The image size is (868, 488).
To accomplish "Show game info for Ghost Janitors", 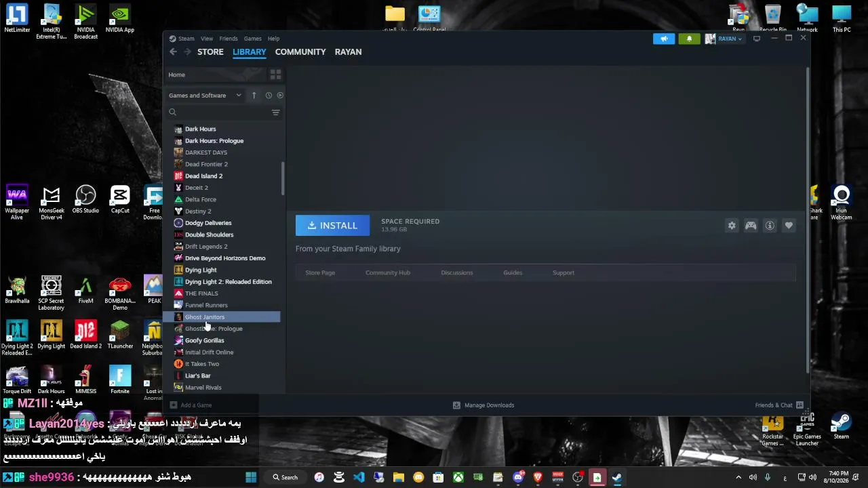I will click(770, 226).
